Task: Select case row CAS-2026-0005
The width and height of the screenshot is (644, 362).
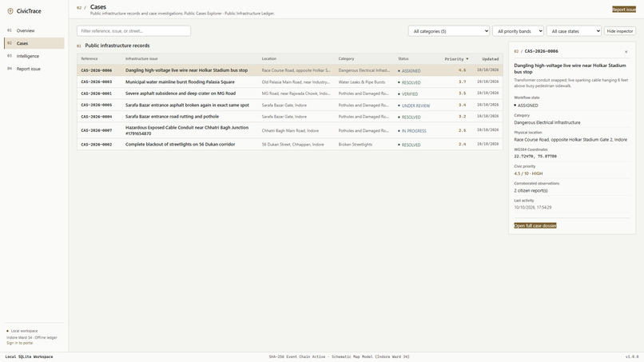Action: [x=289, y=105]
